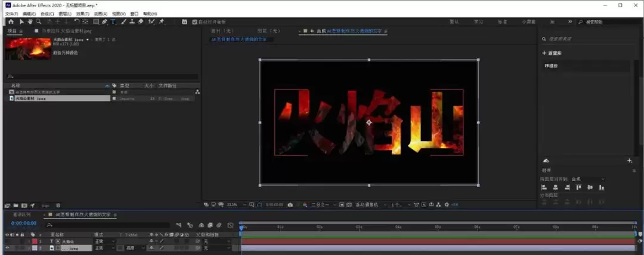This screenshot has width=644, height=255.
Task: Select the Zoom magnifier tool
Action: click(39, 22)
